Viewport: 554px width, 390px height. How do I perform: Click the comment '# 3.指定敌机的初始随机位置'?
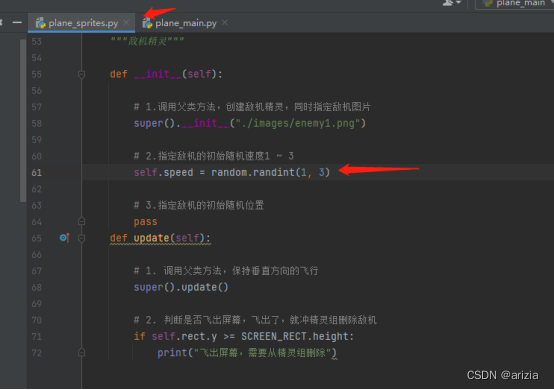tap(199, 205)
